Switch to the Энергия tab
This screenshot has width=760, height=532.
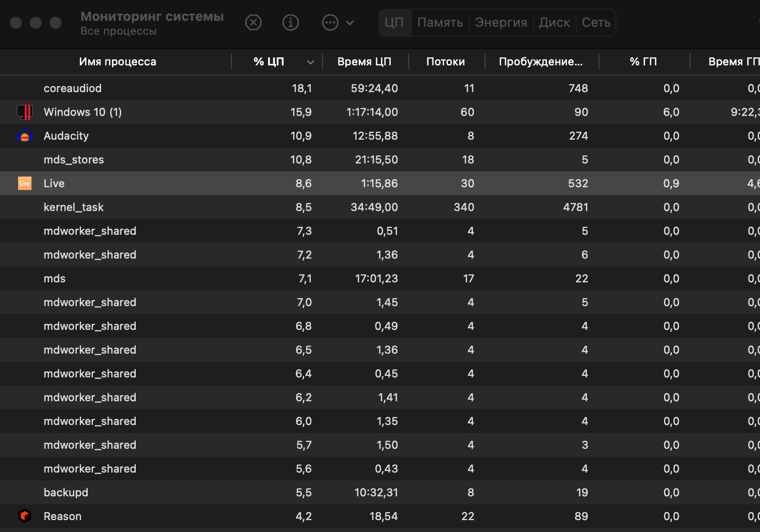pyautogui.click(x=501, y=22)
